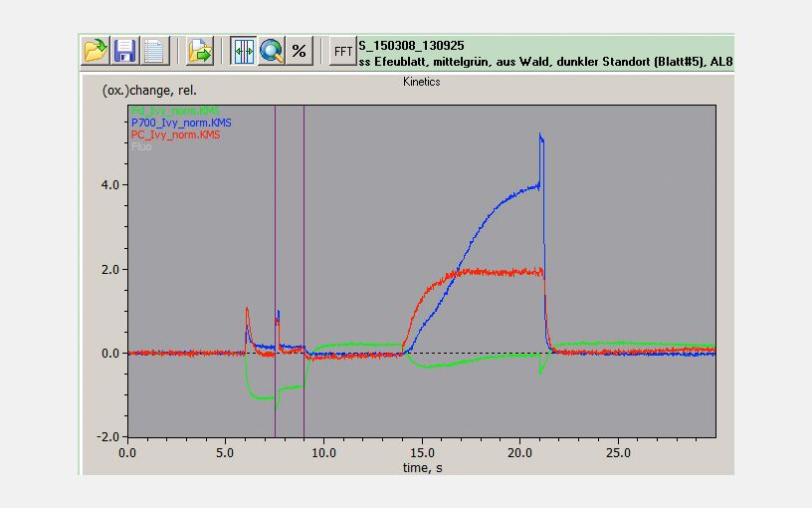Click the (ox.)change, rel. axis label
The width and height of the screenshot is (812, 508).
point(149,91)
